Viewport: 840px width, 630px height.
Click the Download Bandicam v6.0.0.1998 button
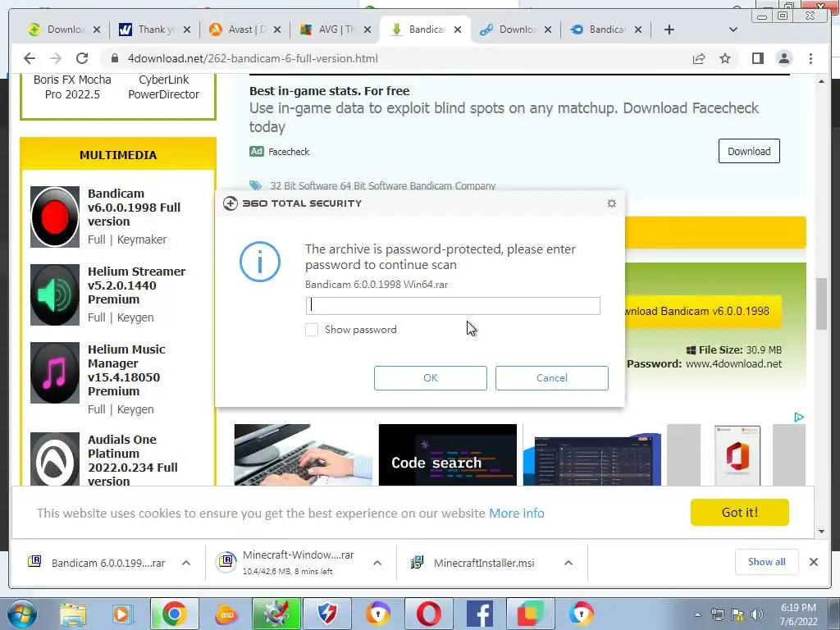pyautogui.click(x=702, y=311)
